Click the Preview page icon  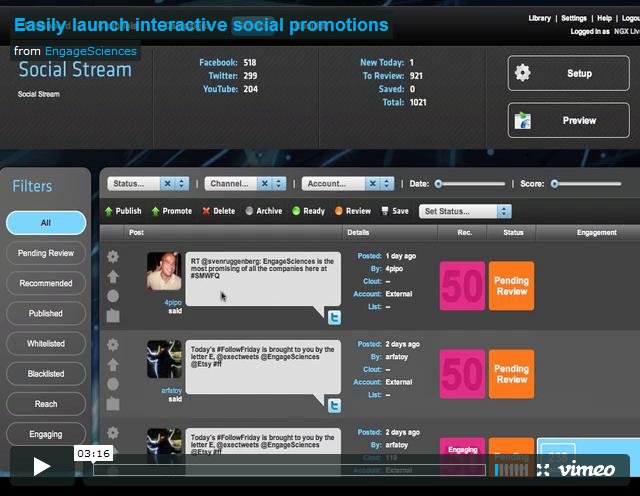coord(523,120)
